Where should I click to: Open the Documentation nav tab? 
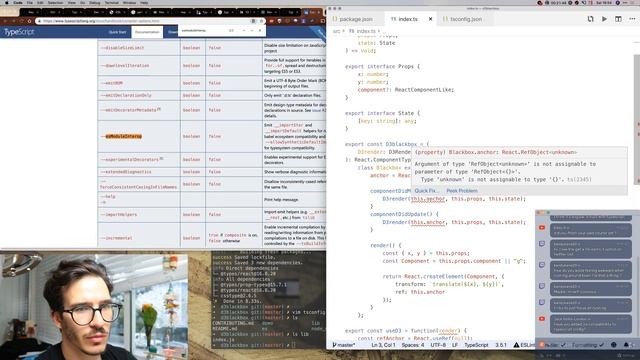[x=147, y=32]
